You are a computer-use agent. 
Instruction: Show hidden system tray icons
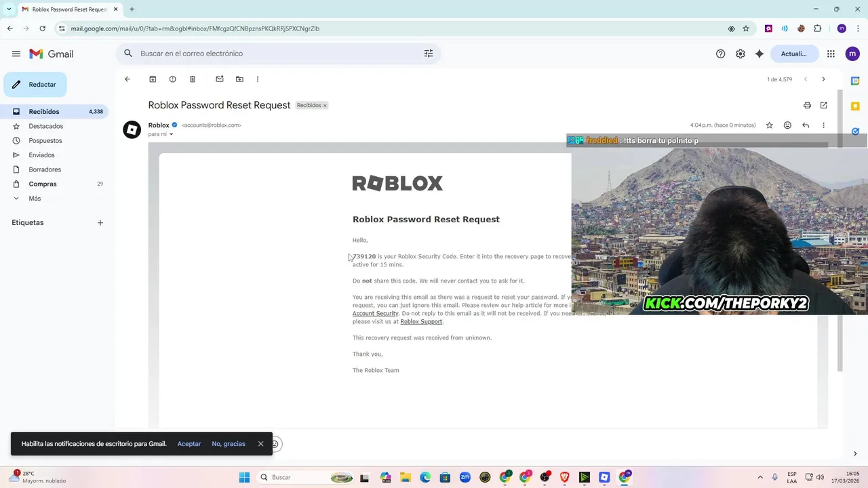click(x=759, y=477)
